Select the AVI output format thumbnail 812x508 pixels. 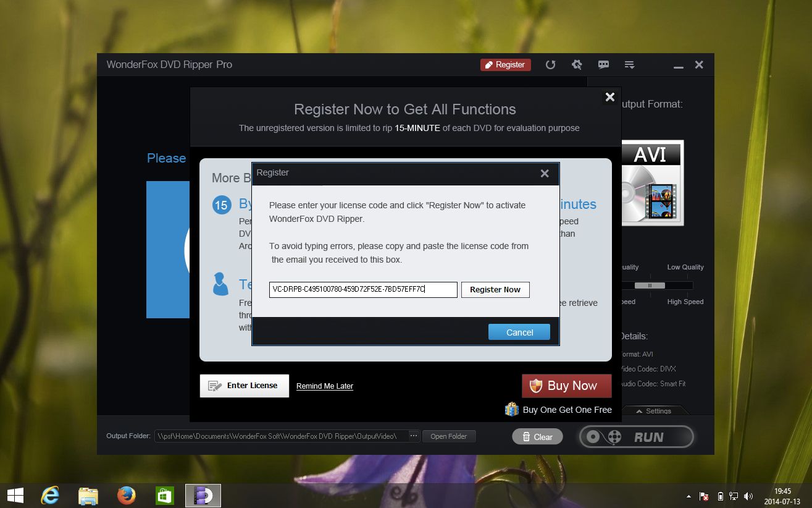pyautogui.click(x=653, y=183)
